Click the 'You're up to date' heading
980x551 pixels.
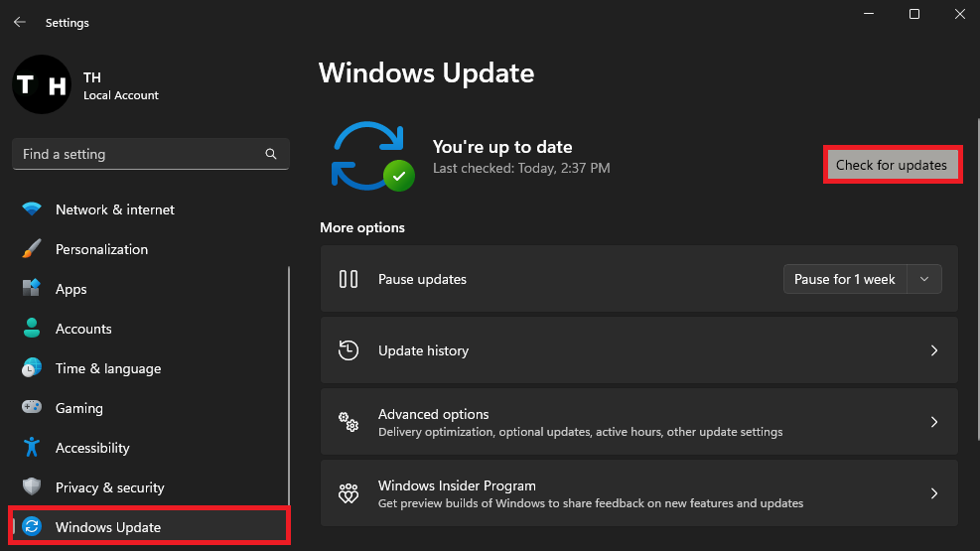pos(502,147)
